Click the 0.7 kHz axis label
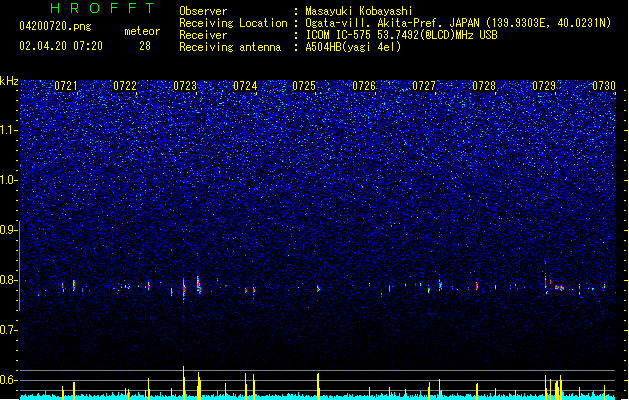629x400 pixels. 8,330
